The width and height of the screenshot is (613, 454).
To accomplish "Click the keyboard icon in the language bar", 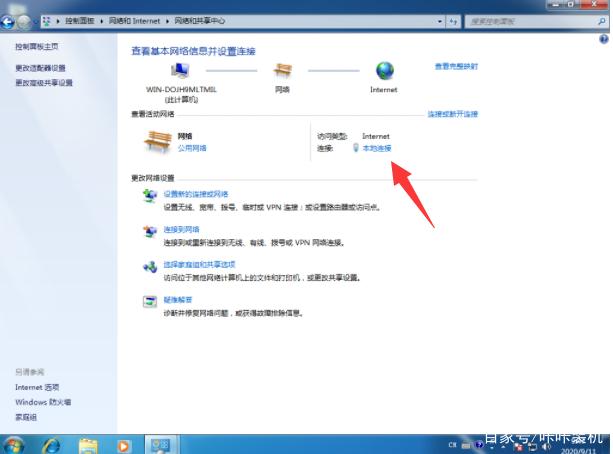I will pyautogui.click(x=466, y=445).
